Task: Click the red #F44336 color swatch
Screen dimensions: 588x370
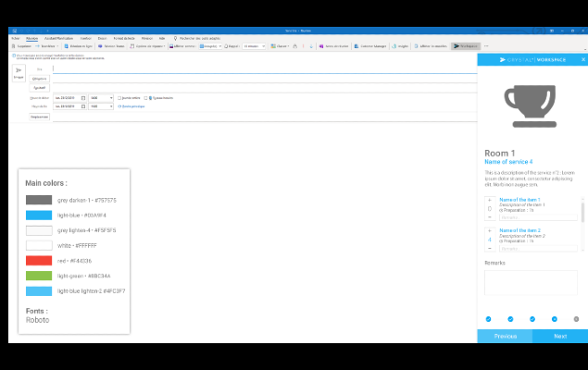Action: coord(39,261)
